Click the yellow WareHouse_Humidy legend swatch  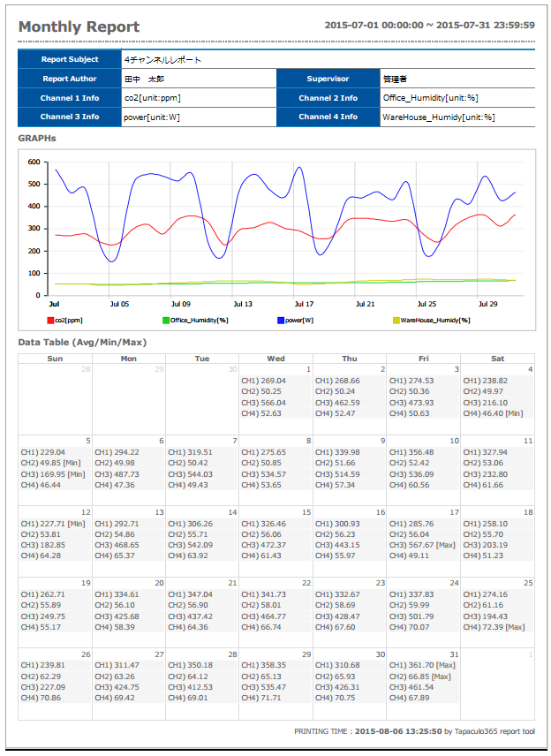point(396,321)
